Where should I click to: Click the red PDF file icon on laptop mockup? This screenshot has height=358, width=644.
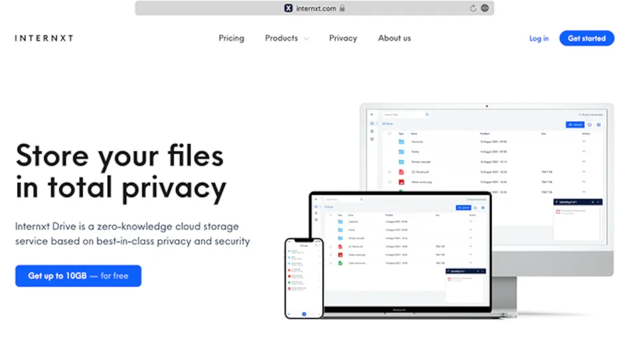click(340, 246)
